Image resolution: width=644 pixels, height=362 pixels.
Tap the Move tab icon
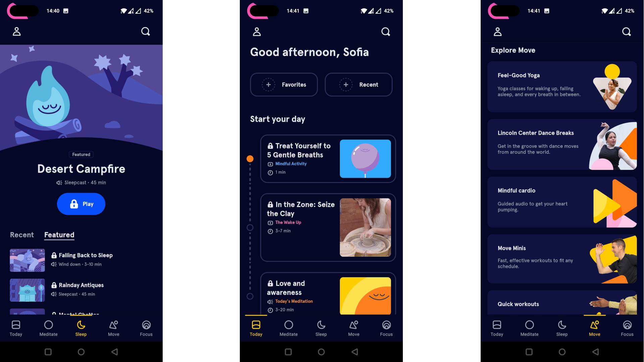click(594, 328)
